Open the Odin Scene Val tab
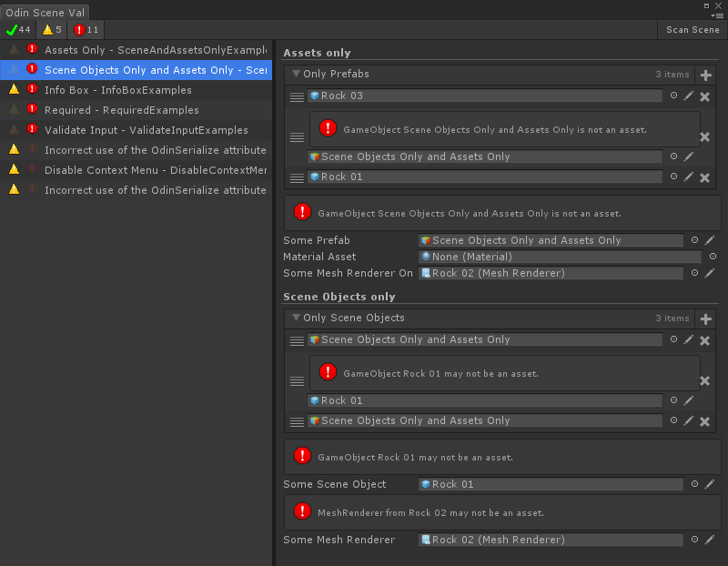This screenshot has height=566, width=728. (45, 12)
